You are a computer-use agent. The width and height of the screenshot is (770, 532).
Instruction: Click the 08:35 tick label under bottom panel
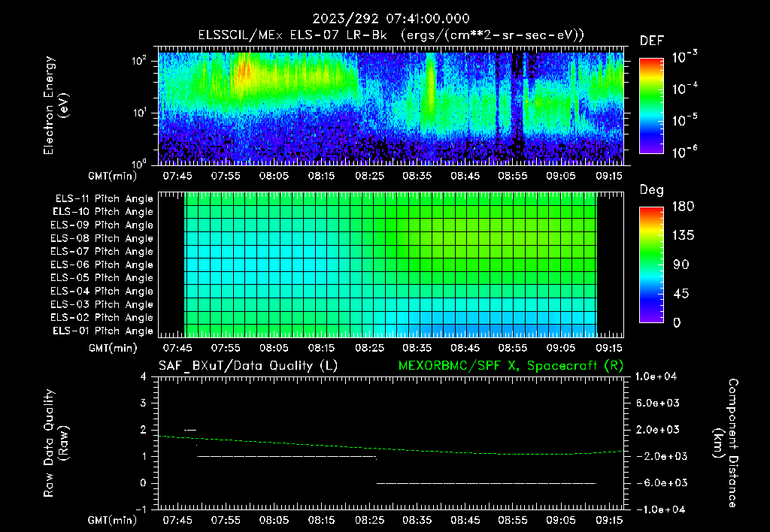point(417,520)
